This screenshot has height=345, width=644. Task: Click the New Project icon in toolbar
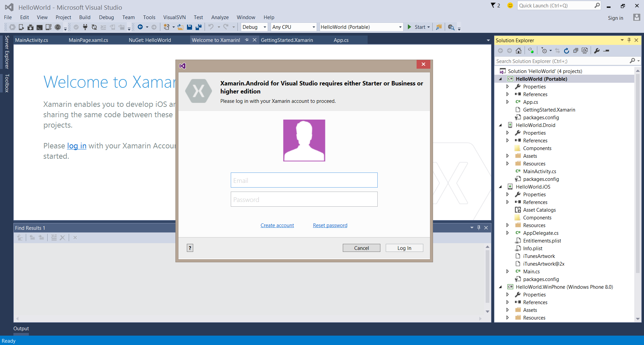166,27
